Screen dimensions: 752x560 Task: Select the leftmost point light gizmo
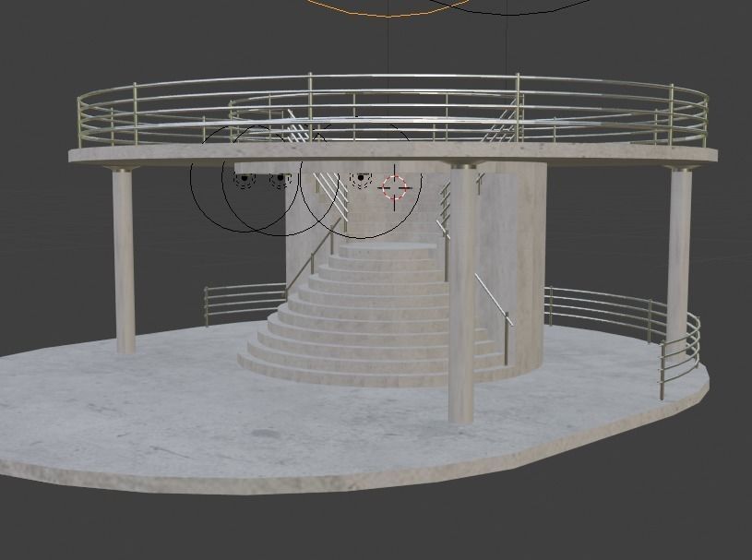245,178
